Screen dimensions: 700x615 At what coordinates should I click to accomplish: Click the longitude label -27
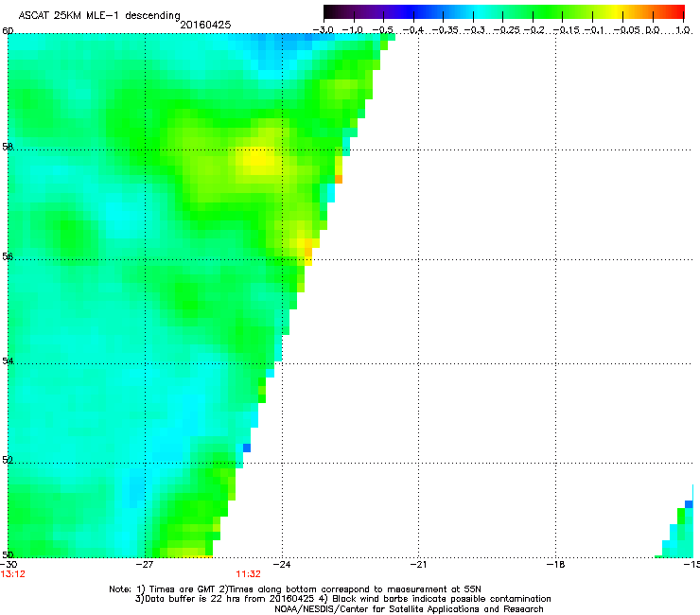[145, 564]
